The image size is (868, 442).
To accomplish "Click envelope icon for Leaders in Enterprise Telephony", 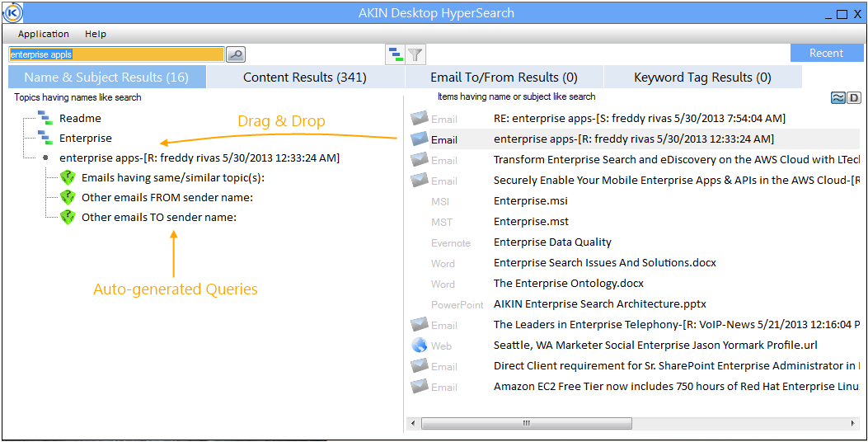I will point(420,323).
